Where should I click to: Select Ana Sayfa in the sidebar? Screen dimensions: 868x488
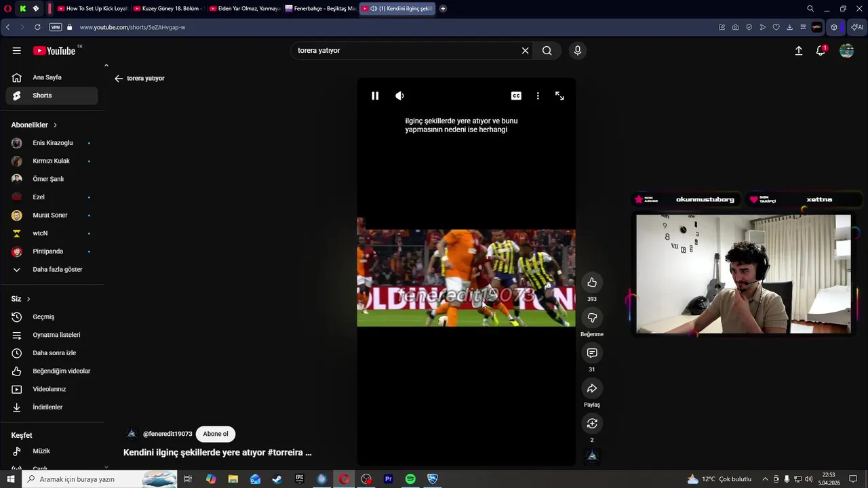52,77
